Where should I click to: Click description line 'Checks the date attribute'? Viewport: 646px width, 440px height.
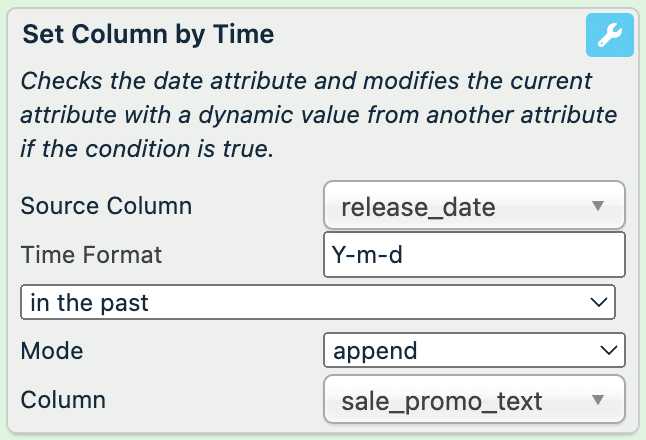tap(306, 80)
